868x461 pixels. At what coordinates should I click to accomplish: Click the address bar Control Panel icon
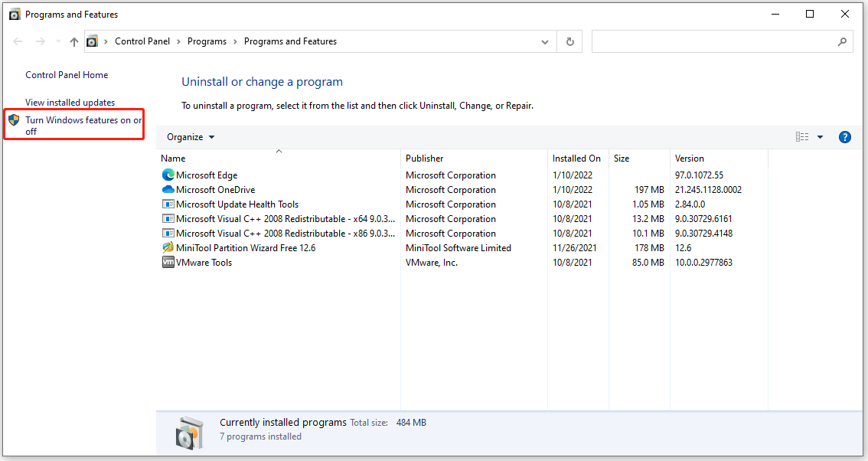(x=93, y=41)
